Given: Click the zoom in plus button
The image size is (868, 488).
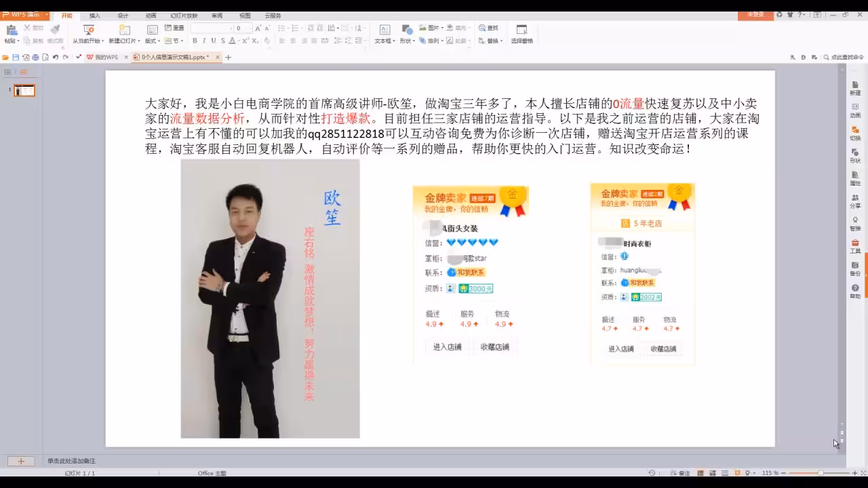Looking at the screenshot, I should pyautogui.click(x=853, y=472).
